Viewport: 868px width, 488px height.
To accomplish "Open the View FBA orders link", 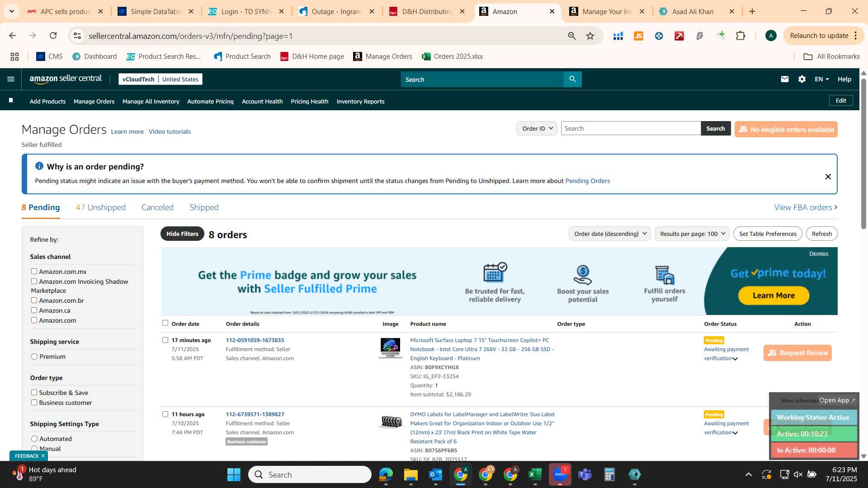I will pos(806,207).
